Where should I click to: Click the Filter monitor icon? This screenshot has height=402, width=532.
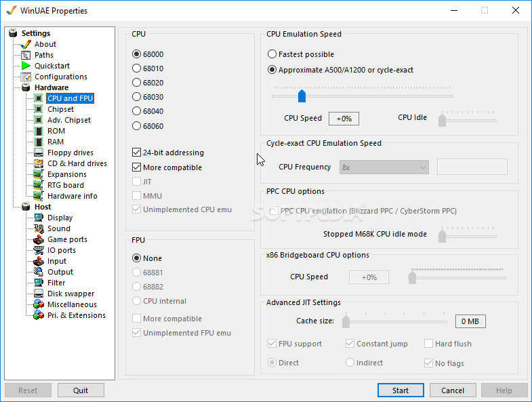coord(39,283)
